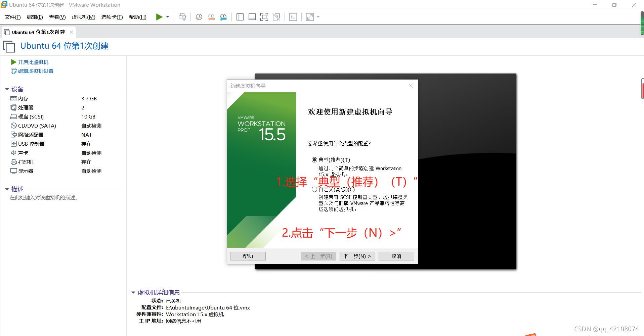Screen dimensions: 644x336
Task: Open the power options dropdown arrow
Action: [x=168, y=17]
